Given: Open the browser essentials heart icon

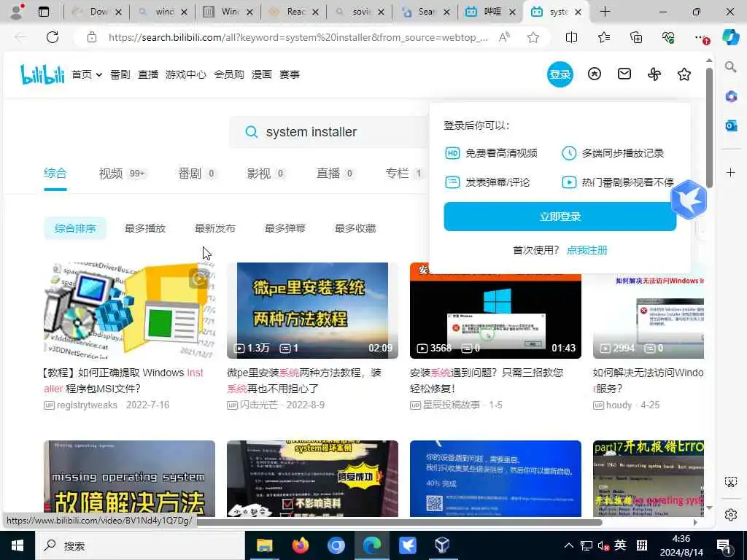Looking at the screenshot, I should click(668, 37).
